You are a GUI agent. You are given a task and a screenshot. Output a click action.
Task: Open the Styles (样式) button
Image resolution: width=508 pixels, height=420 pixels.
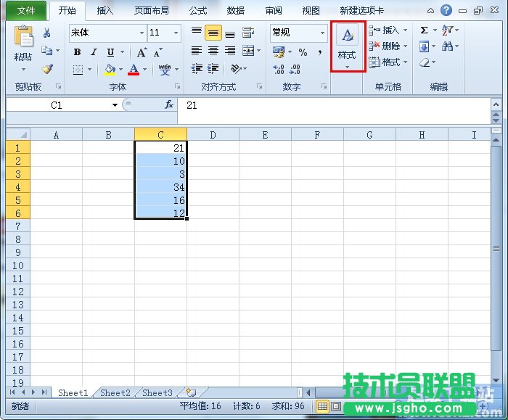348,46
